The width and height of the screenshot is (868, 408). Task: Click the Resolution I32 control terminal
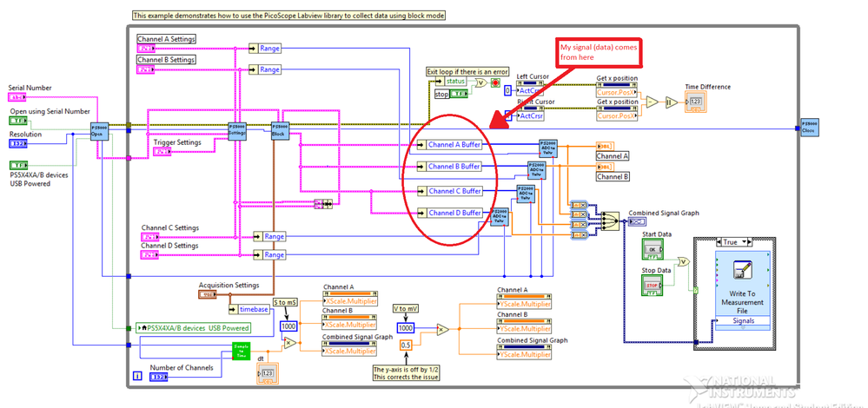coord(17,143)
